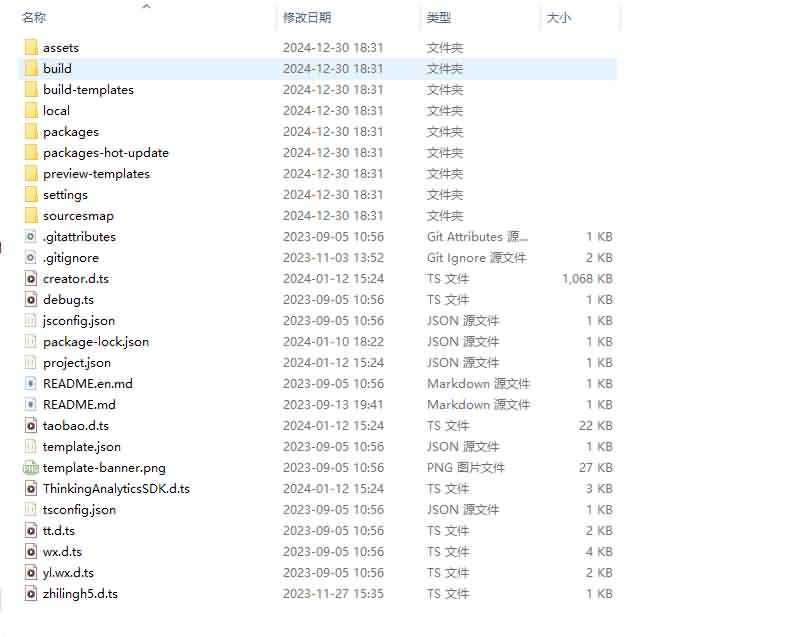Select the project.json file name
The image size is (803, 637).
click(x=77, y=362)
